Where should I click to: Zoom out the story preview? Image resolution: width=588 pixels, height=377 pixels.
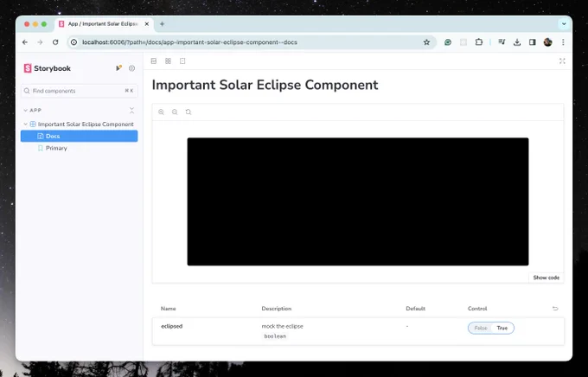pyautogui.click(x=175, y=112)
